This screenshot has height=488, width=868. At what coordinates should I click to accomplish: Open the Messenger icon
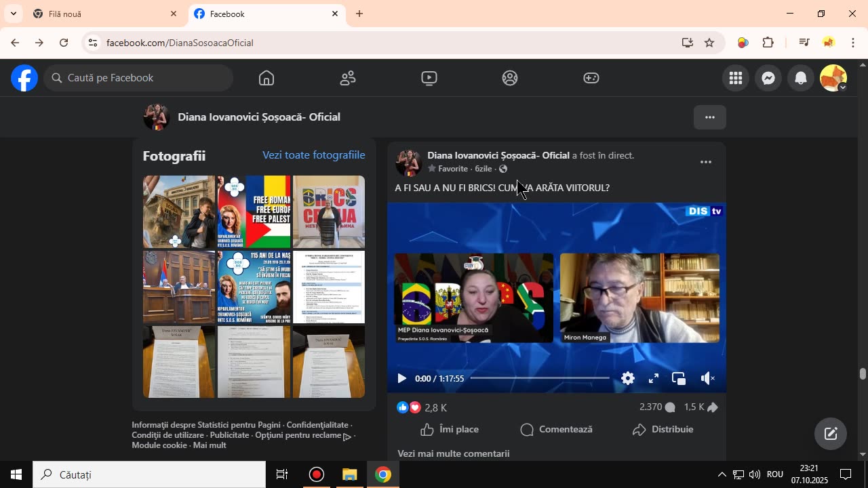pyautogui.click(x=768, y=78)
